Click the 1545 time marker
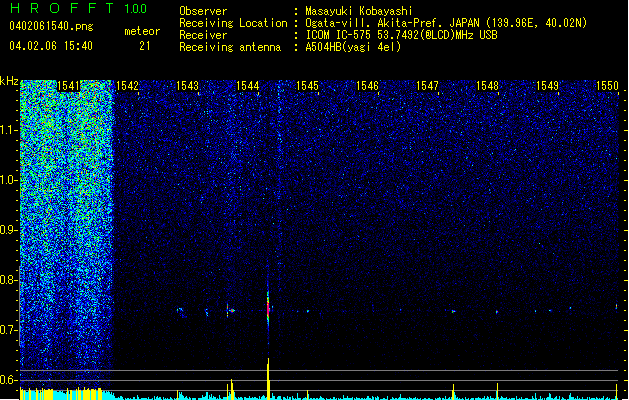629x400 pixels. (307, 86)
